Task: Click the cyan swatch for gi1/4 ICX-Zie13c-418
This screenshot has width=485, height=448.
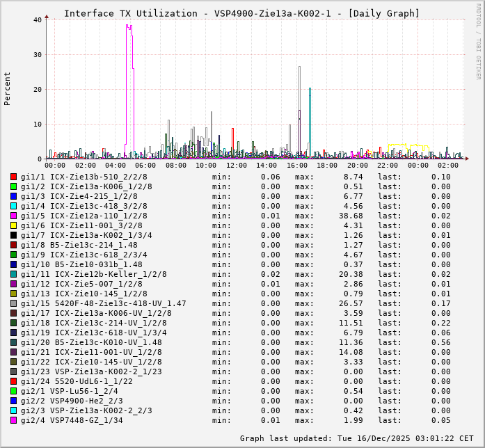Action: click(x=13, y=207)
